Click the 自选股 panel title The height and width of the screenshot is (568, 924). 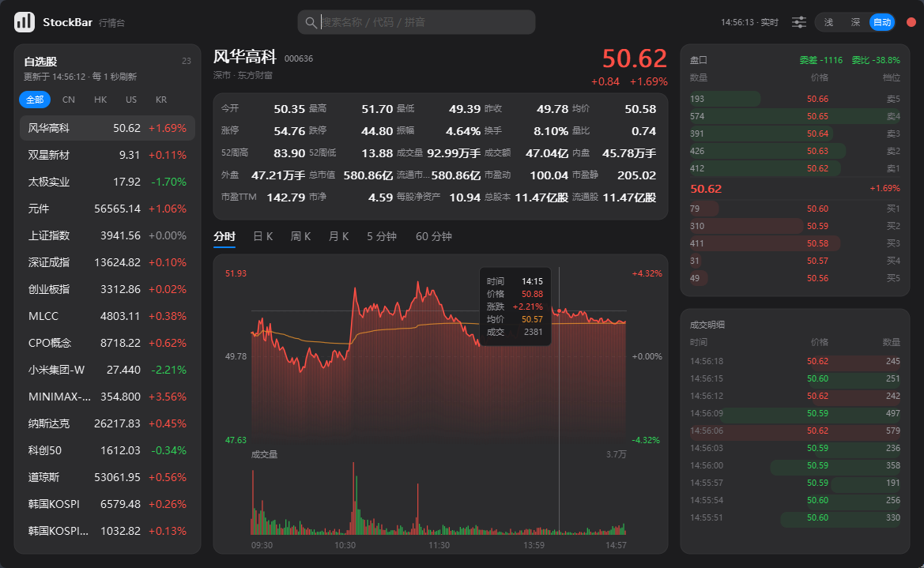coord(40,62)
